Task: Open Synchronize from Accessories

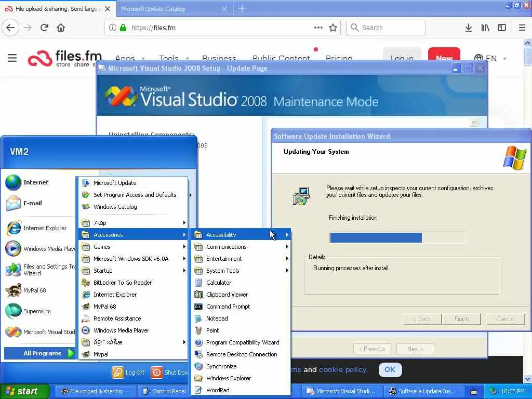Action: pyautogui.click(x=241, y=366)
